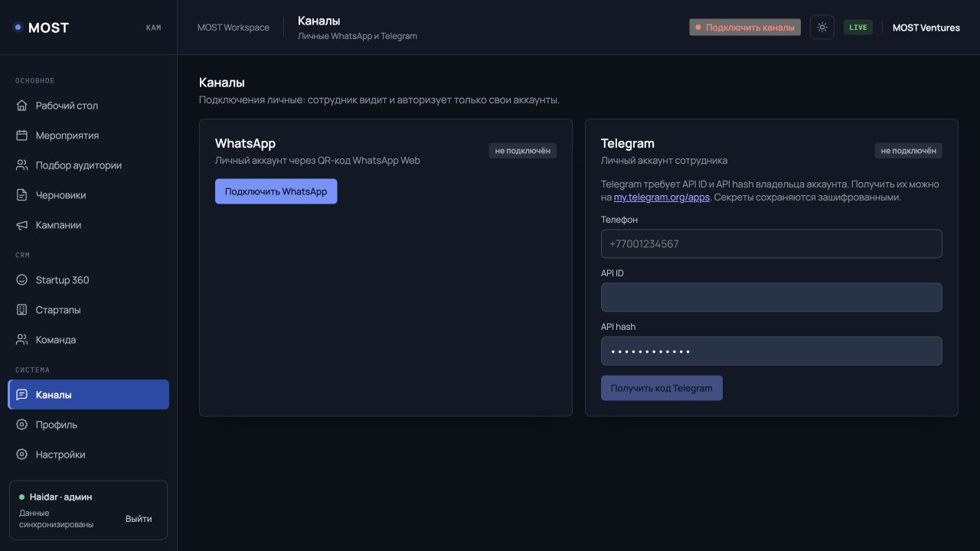Screen dimensions: 980x551
Task: Click the MOST logo dot
Action: 18,28
